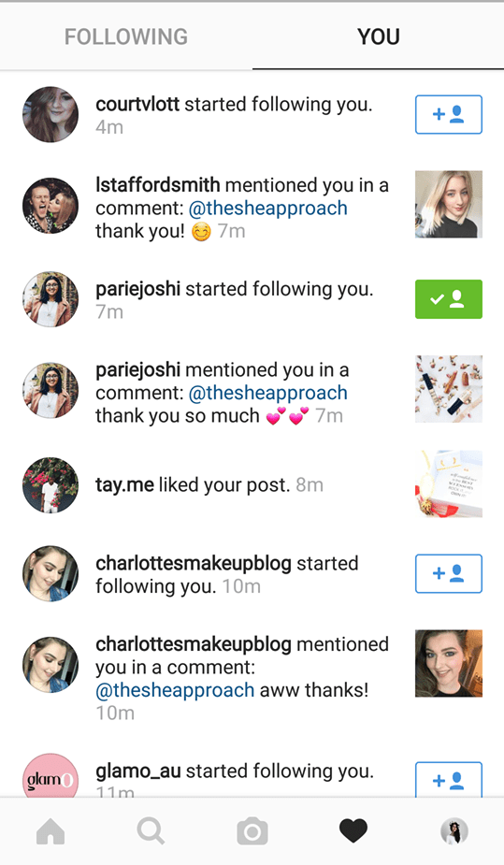Open the Home feed icon
Image resolution: width=504 pixels, height=865 pixels.
click(50, 830)
